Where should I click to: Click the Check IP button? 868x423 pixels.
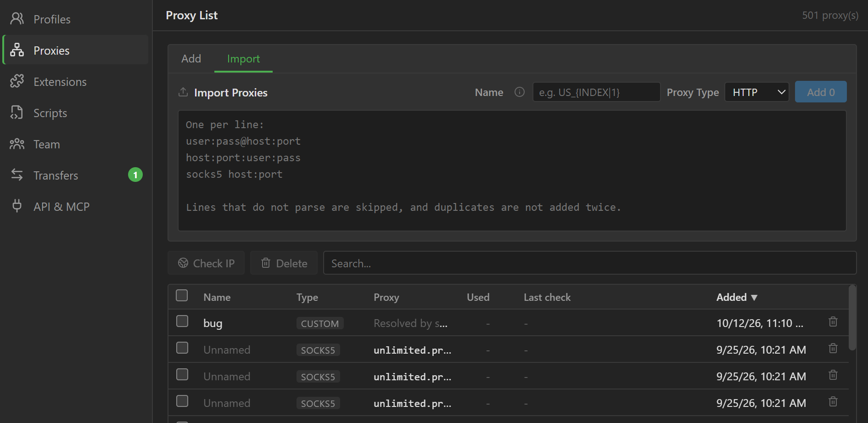[x=206, y=263]
